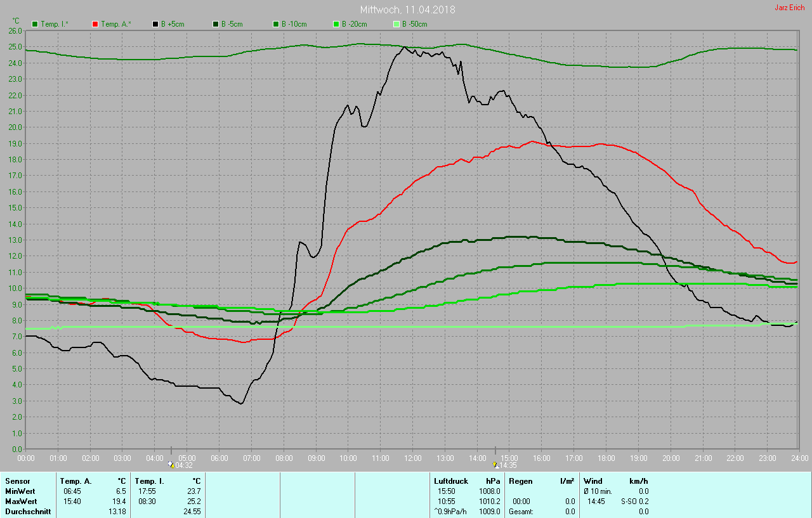Click the "Regen" column header
Image resolution: width=812 pixels, height=518 pixels.
(521, 481)
